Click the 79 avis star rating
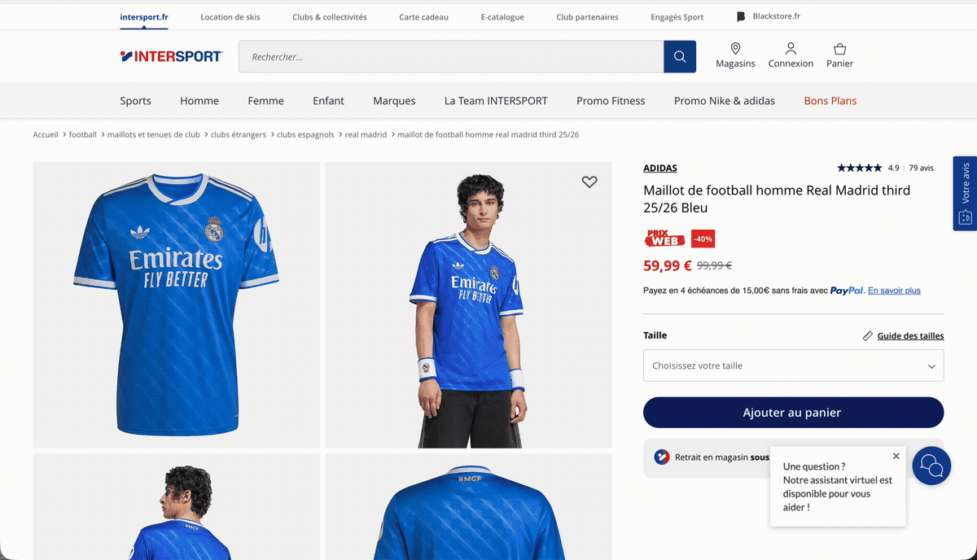977x560 pixels. tap(885, 168)
